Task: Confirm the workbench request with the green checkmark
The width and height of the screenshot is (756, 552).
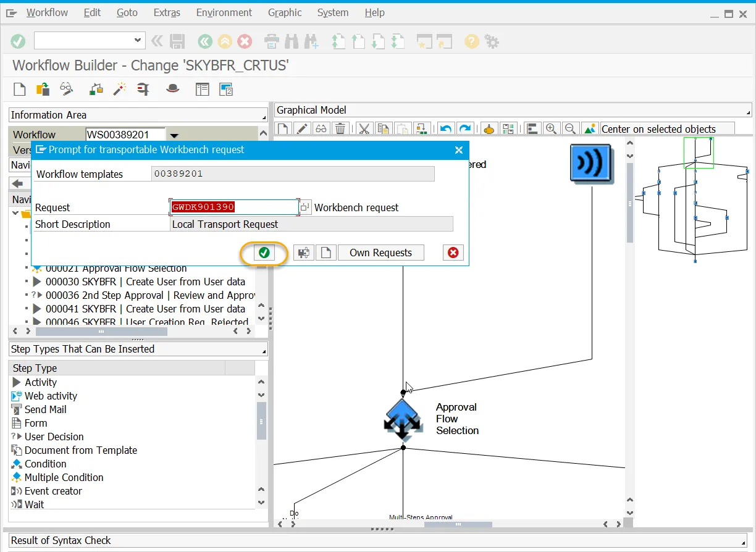Action: tap(264, 253)
